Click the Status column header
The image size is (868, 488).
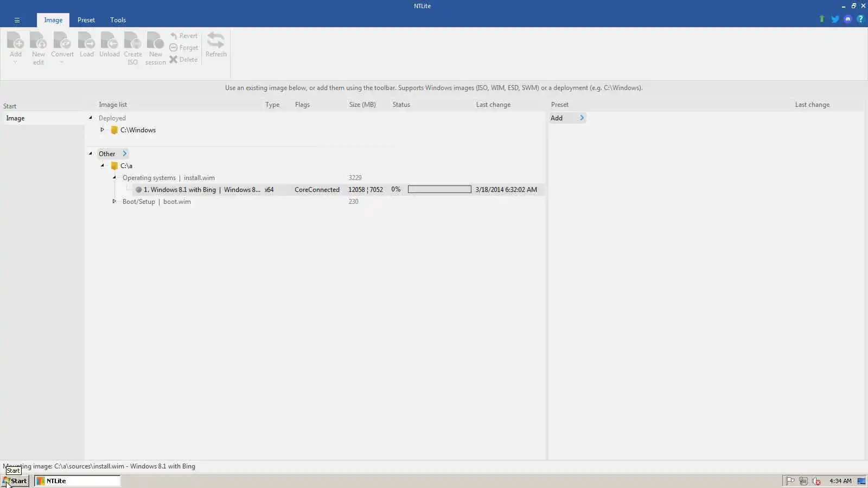401,105
